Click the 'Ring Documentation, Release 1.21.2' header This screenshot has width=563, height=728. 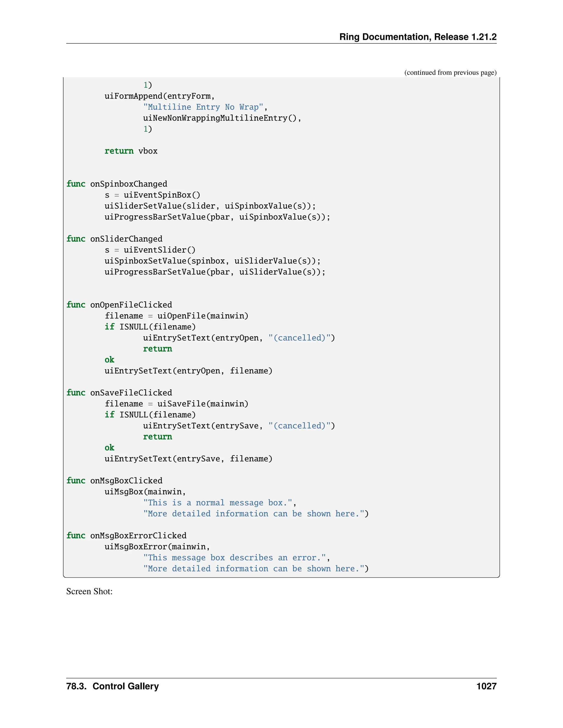coord(418,37)
